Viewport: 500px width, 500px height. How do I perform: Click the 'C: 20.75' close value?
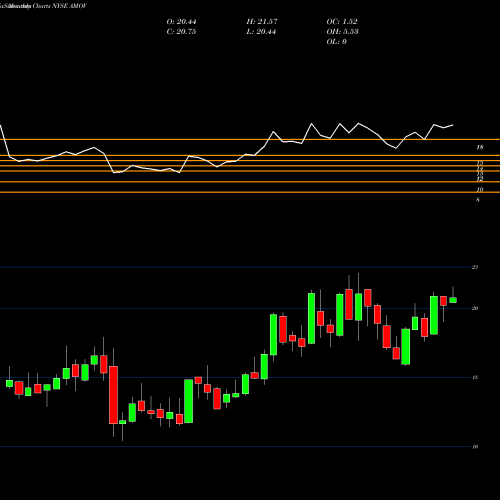[181, 32]
